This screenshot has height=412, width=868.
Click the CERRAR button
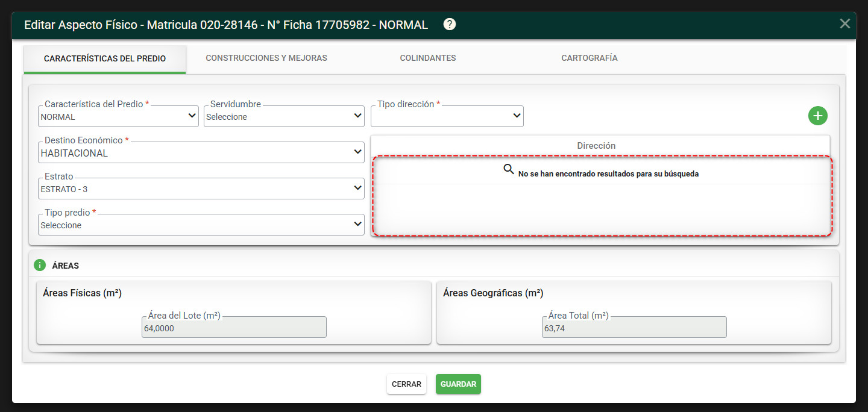407,384
